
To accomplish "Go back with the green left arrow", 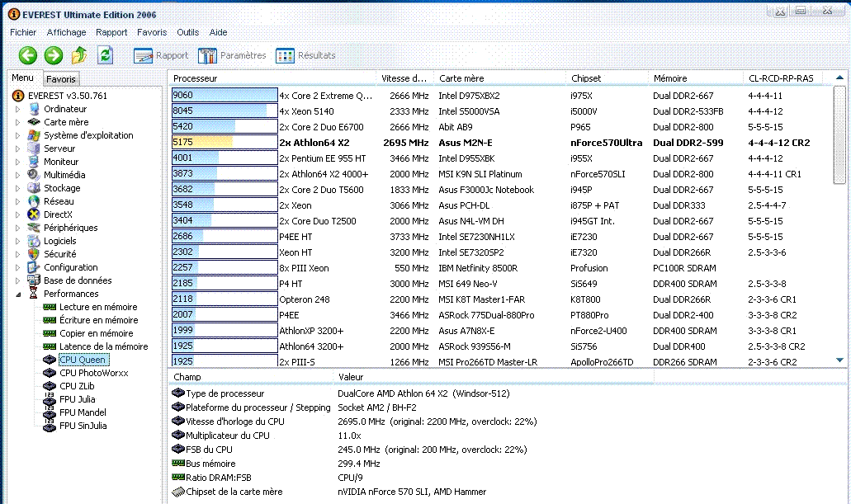I will point(28,54).
